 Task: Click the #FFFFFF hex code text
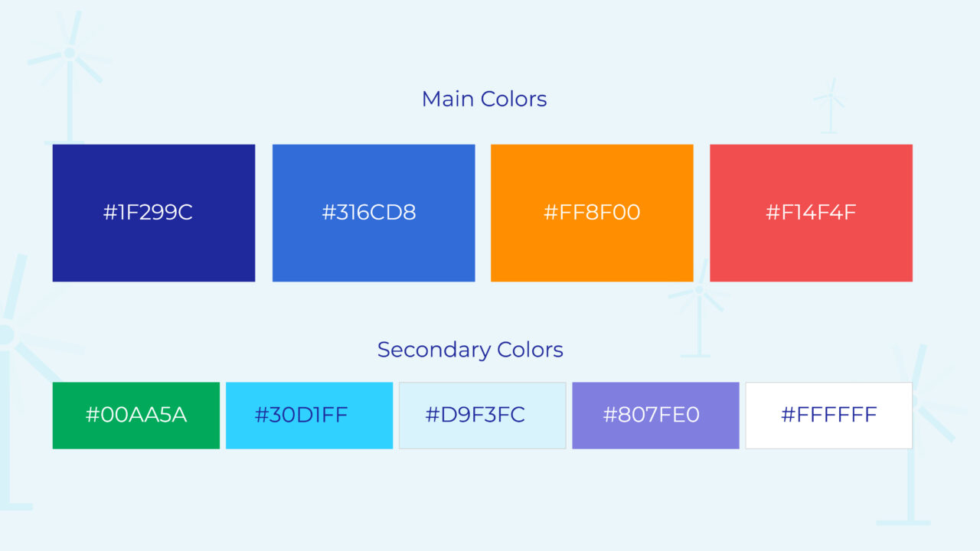point(828,416)
